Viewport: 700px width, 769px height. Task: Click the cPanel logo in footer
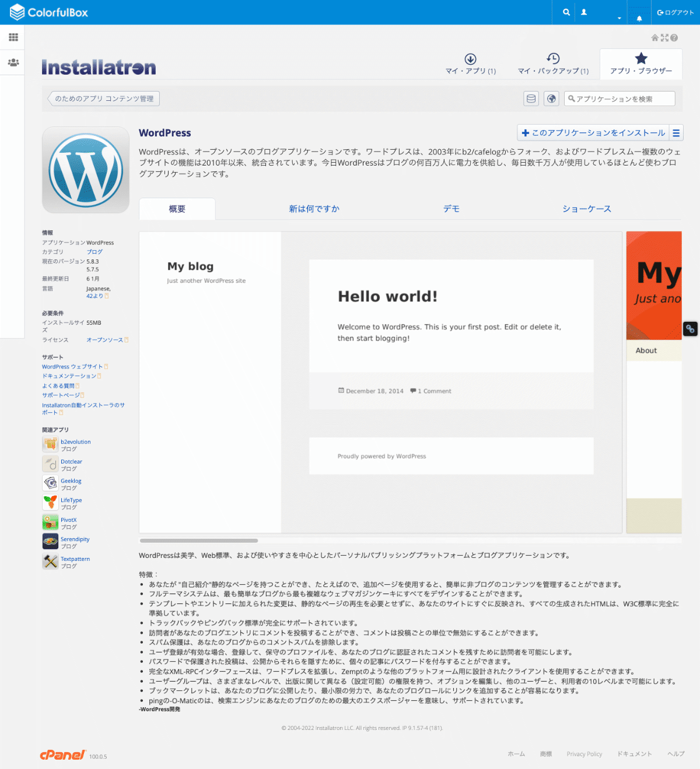coord(63,755)
